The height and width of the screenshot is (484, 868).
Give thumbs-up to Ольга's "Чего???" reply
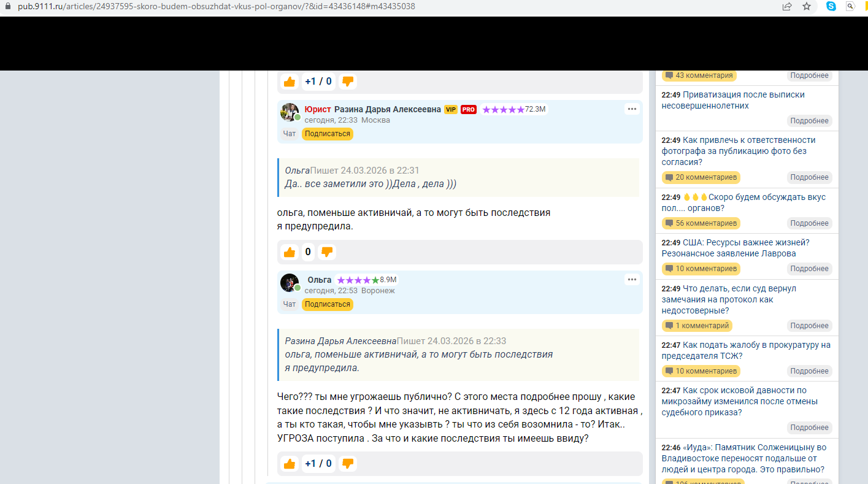(290, 464)
